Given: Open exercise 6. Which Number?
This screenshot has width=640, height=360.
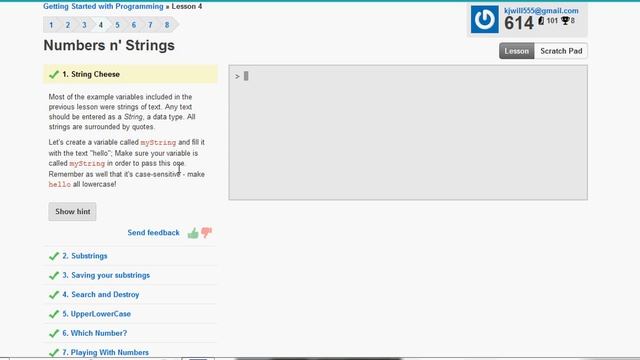Looking at the screenshot, I should [95, 333].
